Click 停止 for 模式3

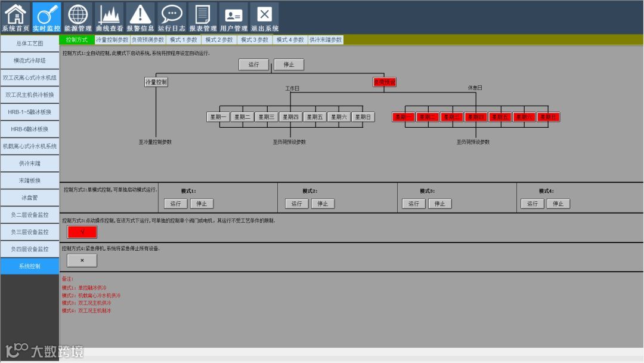(440, 204)
